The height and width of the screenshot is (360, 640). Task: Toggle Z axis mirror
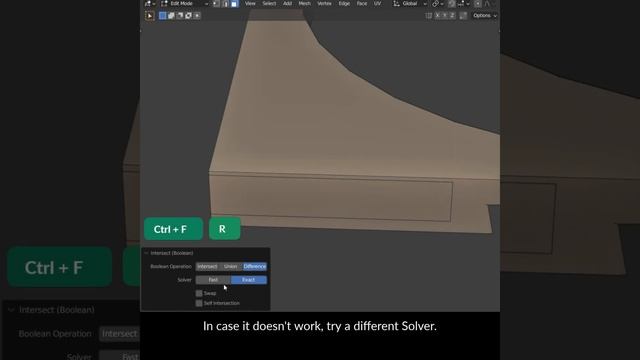click(452, 16)
